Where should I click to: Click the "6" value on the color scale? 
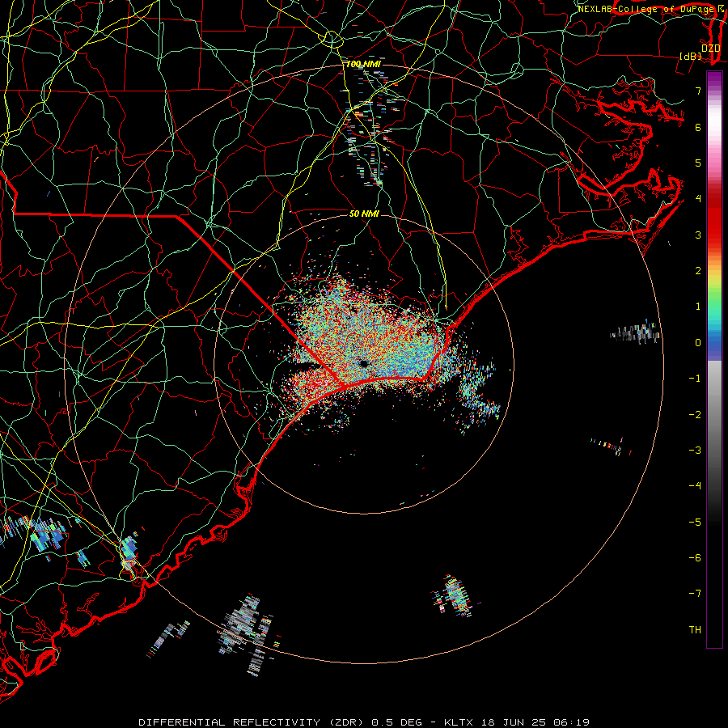pyautogui.click(x=698, y=127)
